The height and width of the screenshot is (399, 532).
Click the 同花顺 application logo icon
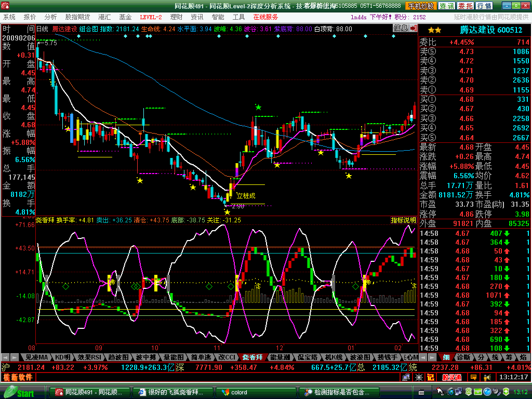pyautogui.click(x=5, y=6)
